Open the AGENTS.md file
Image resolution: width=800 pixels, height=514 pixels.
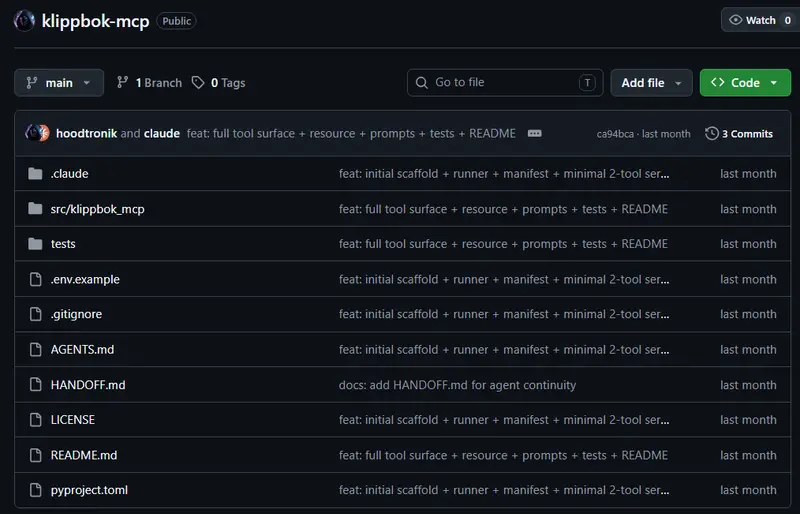tap(82, 350)
